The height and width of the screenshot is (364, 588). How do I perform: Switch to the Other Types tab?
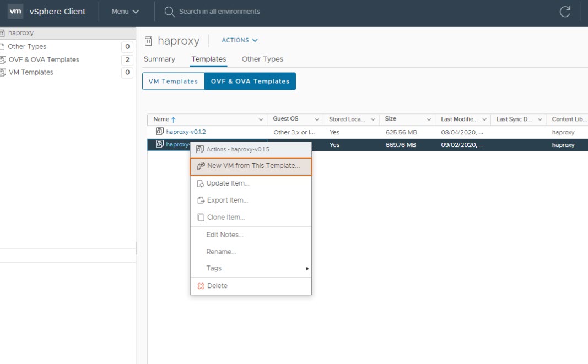pos(262,59)
